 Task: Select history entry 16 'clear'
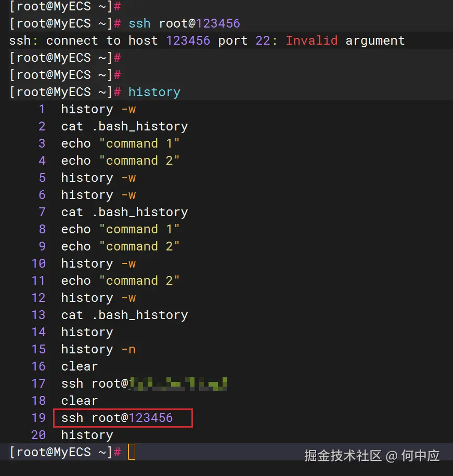click(79, 366)
